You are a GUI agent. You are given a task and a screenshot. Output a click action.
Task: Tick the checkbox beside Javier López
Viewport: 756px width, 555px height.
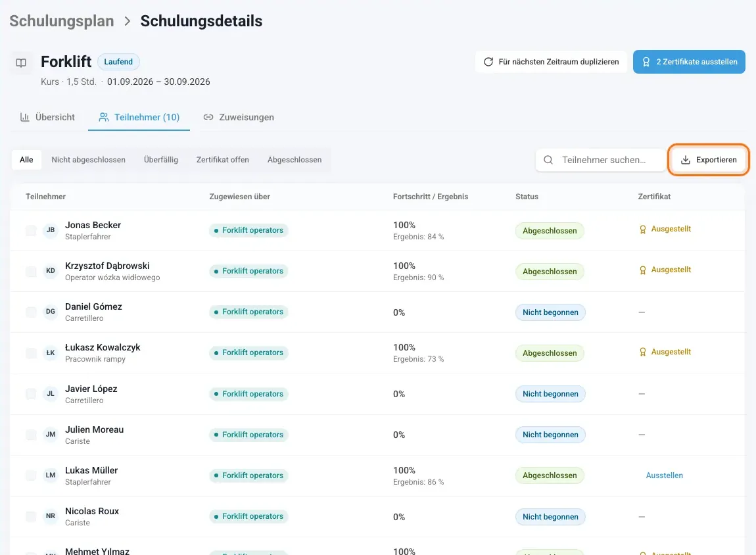coord(31,394)
